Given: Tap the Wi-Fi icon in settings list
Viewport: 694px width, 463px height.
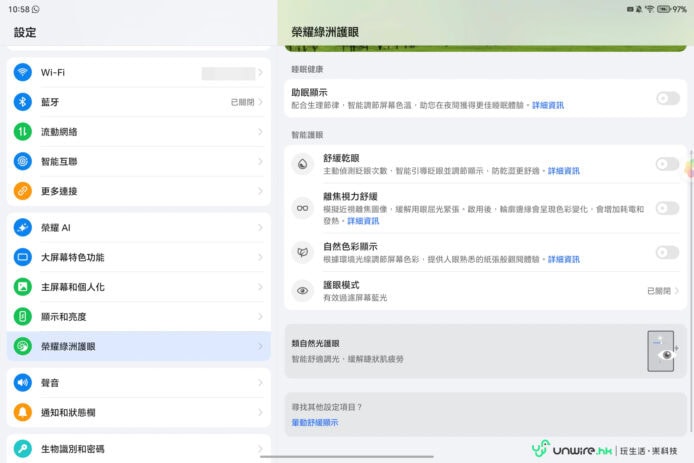Looking at the screenshot, I should click(x=22, y=73).
